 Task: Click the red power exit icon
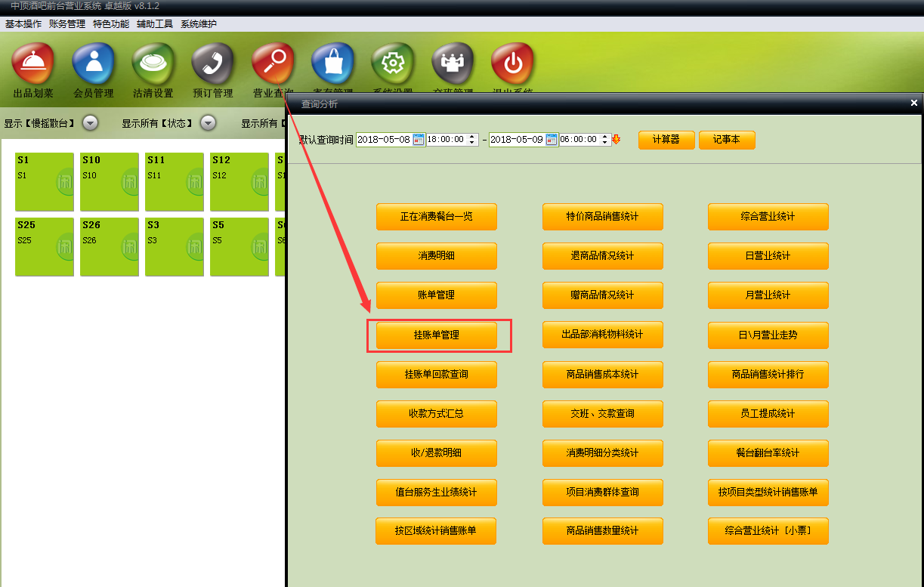(512, 64)
